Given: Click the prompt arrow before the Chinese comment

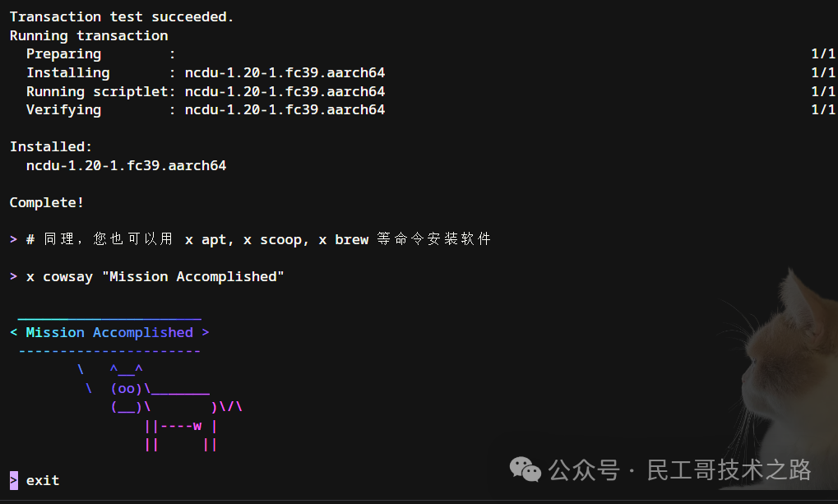Looking at the screenshot, I should (13, 240).
